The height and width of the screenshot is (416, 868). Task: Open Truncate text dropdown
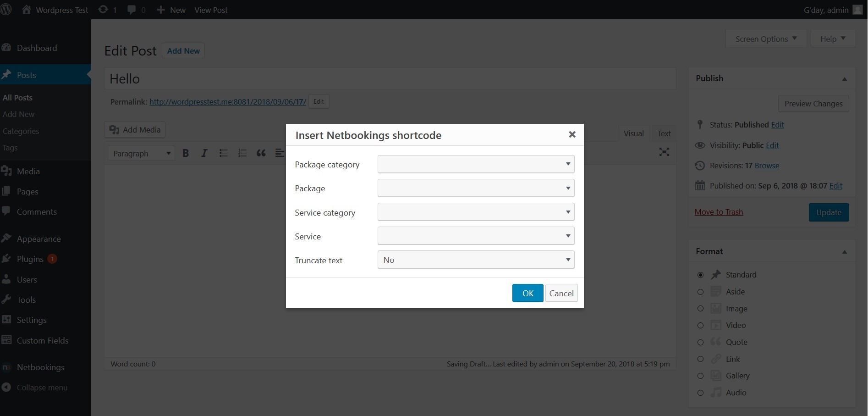tap(476, 260)
